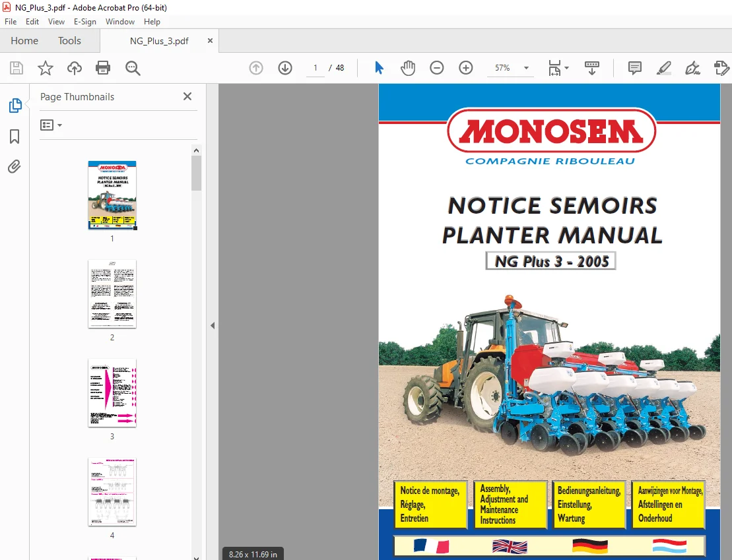Image resolution: width=732 pixels, height=560 pixels.
Task: Switch to the Tools tab
Action: coord(69,41)
